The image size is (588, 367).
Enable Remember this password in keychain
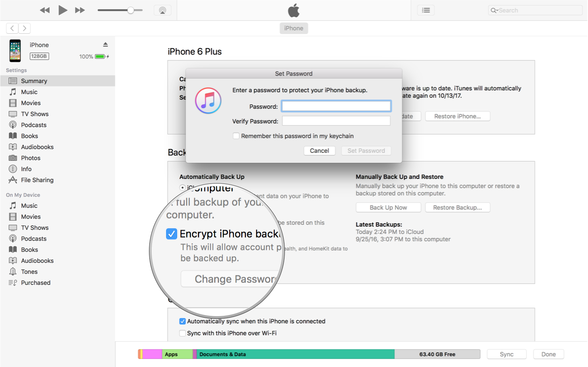[236, 136]
